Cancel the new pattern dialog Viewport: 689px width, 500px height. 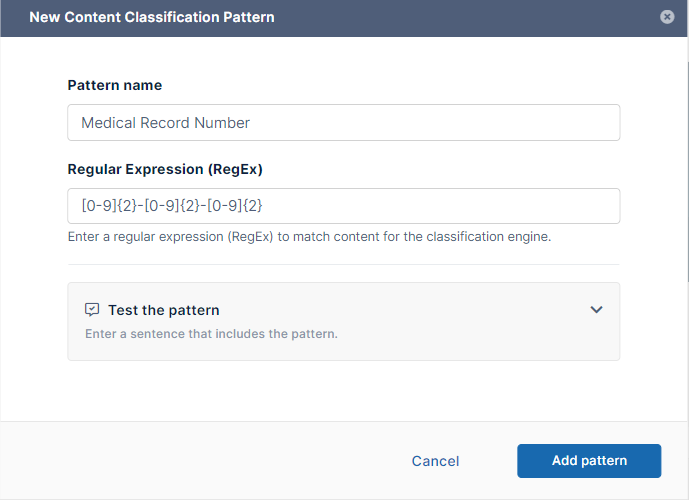(435, 461)
